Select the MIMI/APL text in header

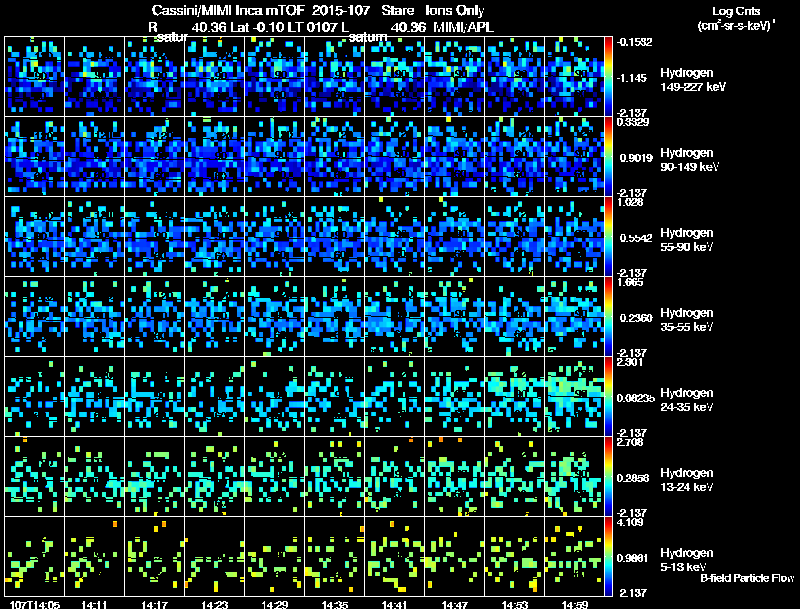(x=463, y=27)
